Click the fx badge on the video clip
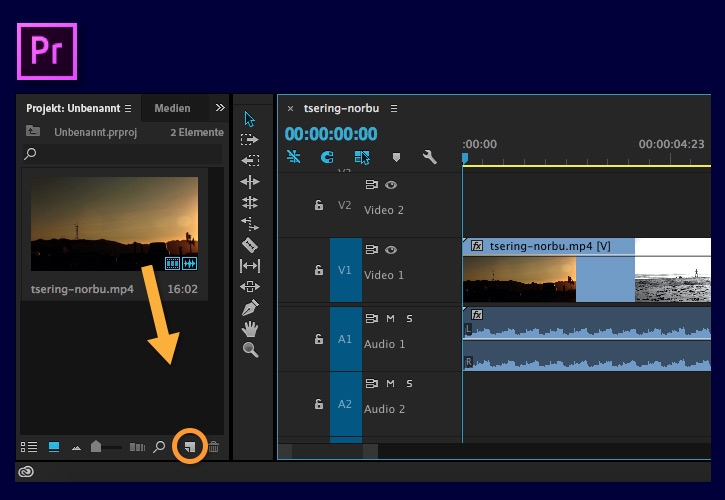The height and width of the screenshot is (500, 725). [x=477, y=246]
